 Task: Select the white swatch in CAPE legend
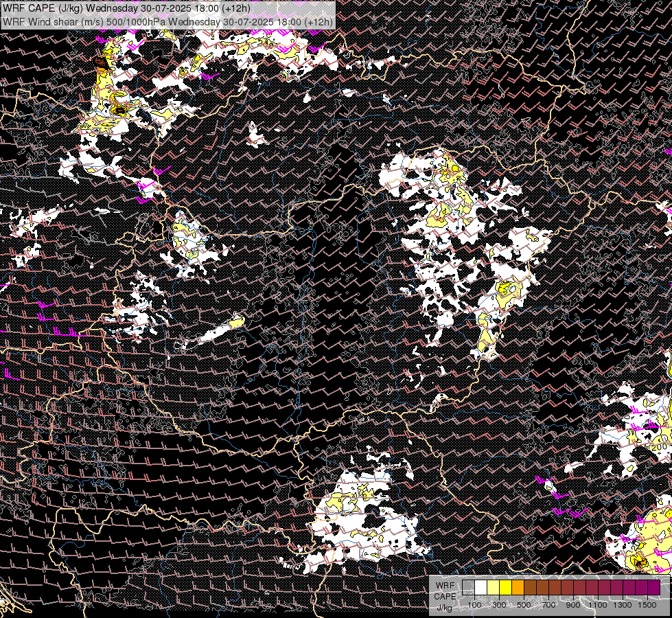tap(481, 588)
